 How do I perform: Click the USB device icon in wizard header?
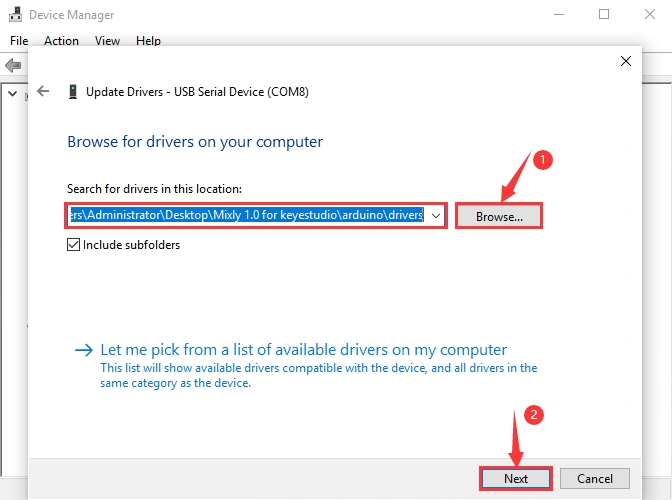tap(73, 92)
